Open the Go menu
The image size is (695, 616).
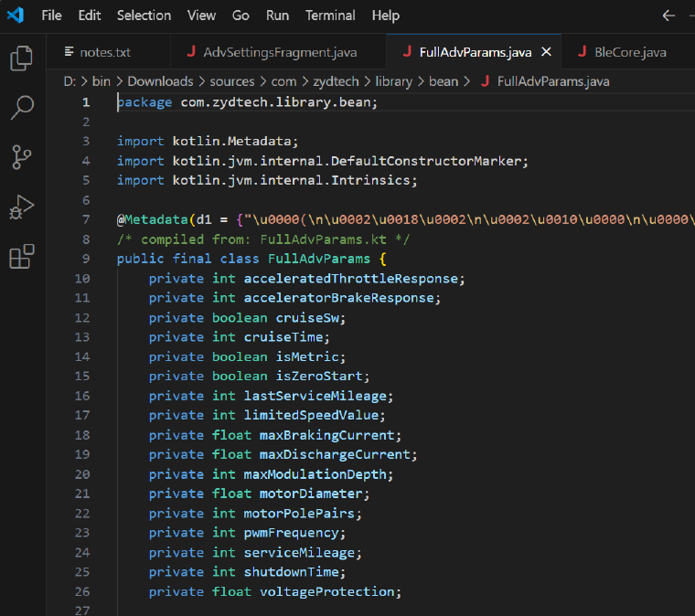coord(241,16)
